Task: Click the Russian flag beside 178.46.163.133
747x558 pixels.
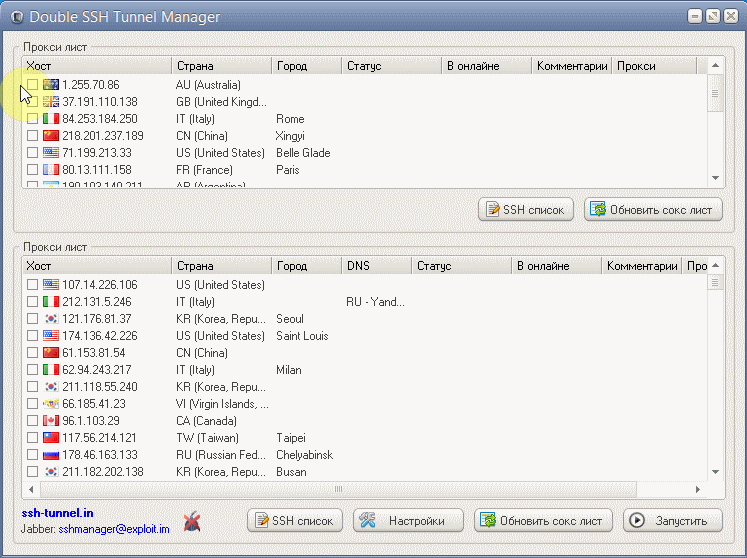Action: click(51, 455)
